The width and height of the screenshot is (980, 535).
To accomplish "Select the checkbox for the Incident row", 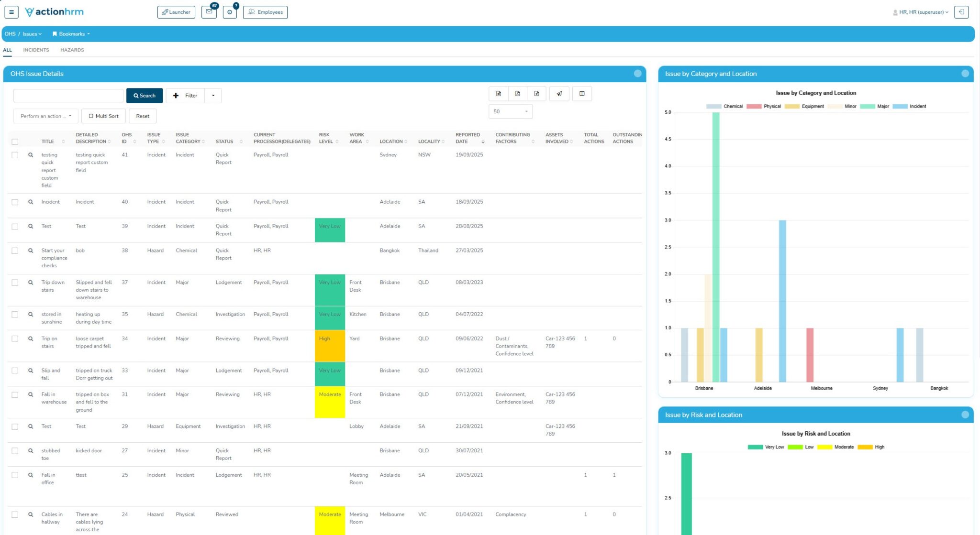I will (15, 202).
